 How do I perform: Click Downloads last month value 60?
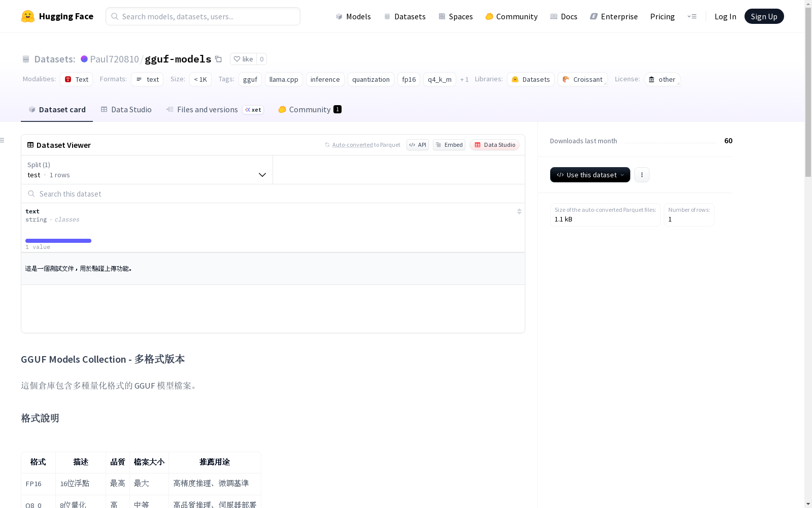click(728, 141)
